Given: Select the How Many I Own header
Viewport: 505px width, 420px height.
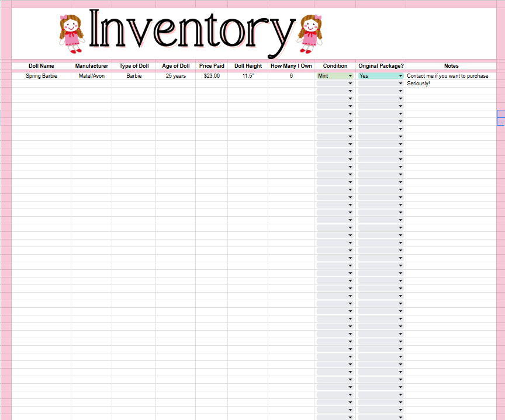Looking at the screenshot, I should tap(291, 65).
